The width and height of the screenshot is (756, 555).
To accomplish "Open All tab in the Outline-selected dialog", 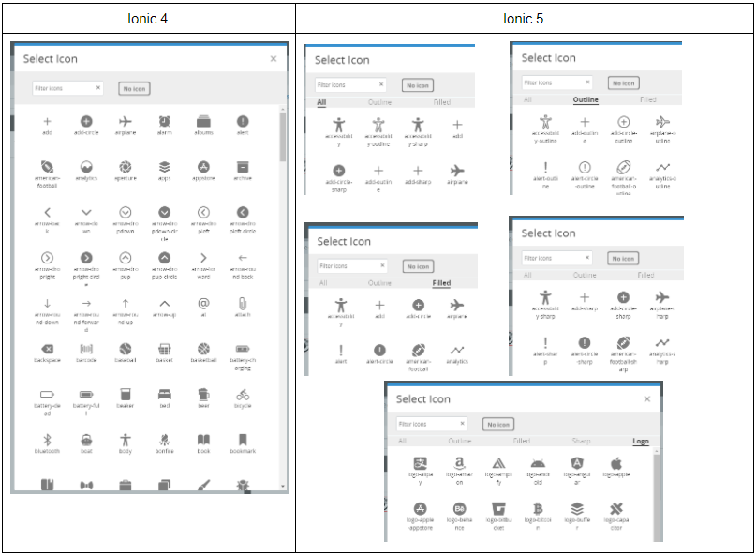I will pyautogui.click(x=527, y=99).
